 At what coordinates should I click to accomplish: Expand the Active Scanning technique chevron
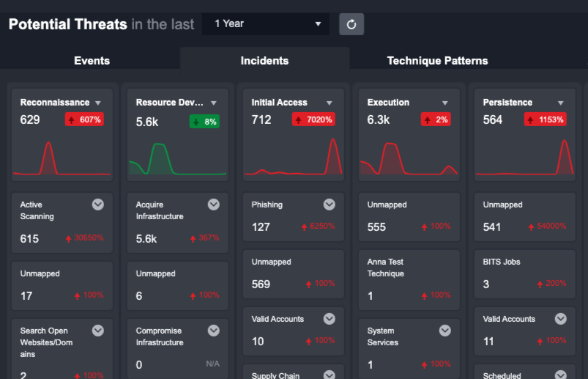[x=98, y=205]
